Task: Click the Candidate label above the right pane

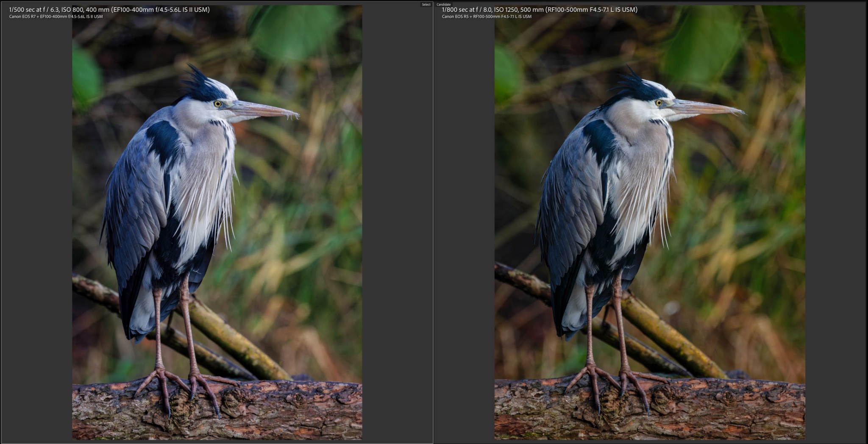Action: coord(444,5)
